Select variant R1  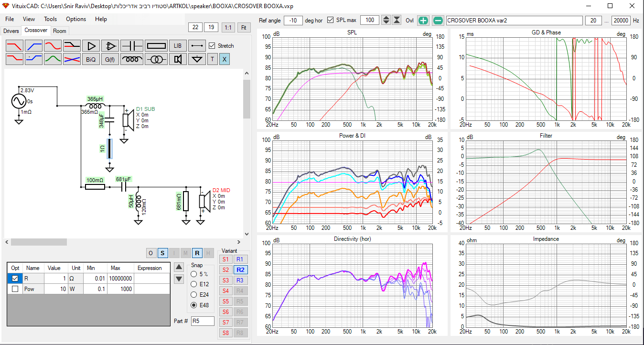[240, 259]
